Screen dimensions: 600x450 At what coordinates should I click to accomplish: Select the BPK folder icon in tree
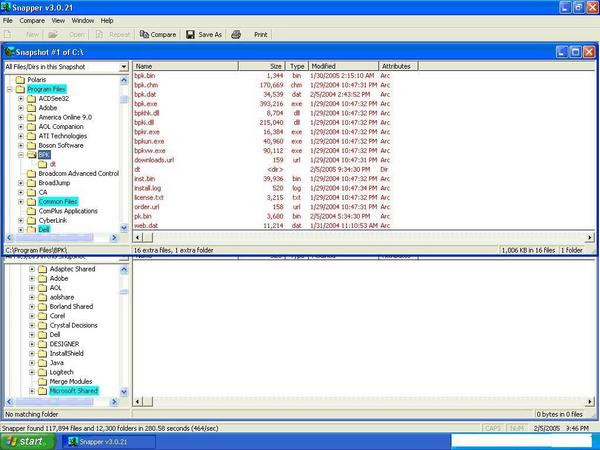[31, 155]
